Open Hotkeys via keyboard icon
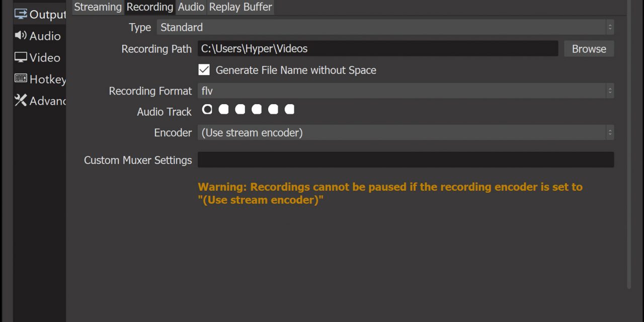 pos(21,79)
